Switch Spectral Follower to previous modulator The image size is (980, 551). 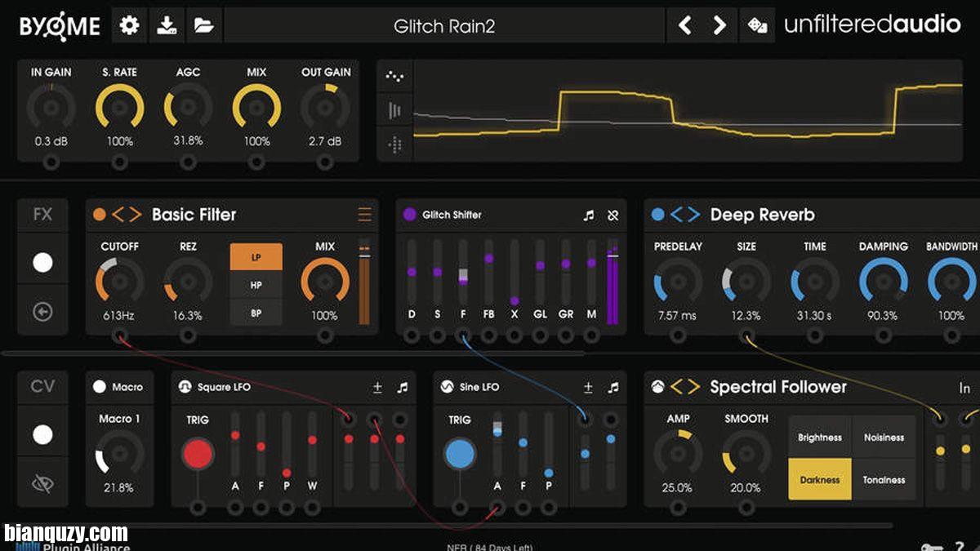[676, 387]
